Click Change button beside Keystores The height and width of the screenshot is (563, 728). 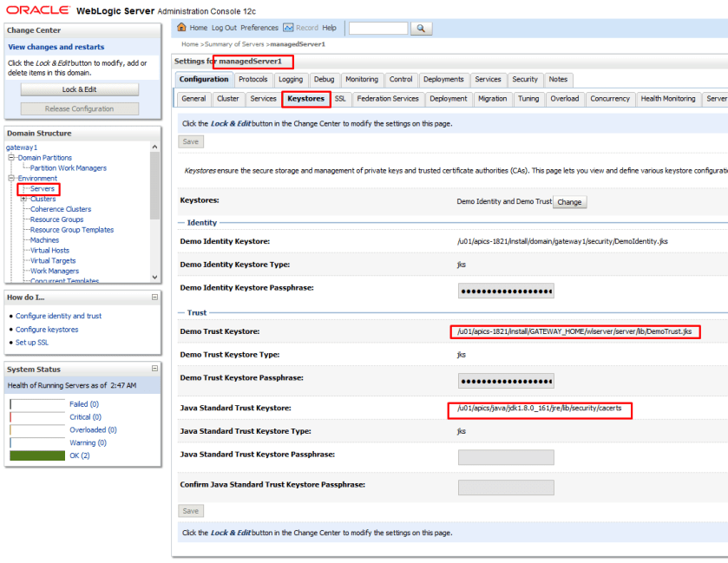(x=569, y=202)
